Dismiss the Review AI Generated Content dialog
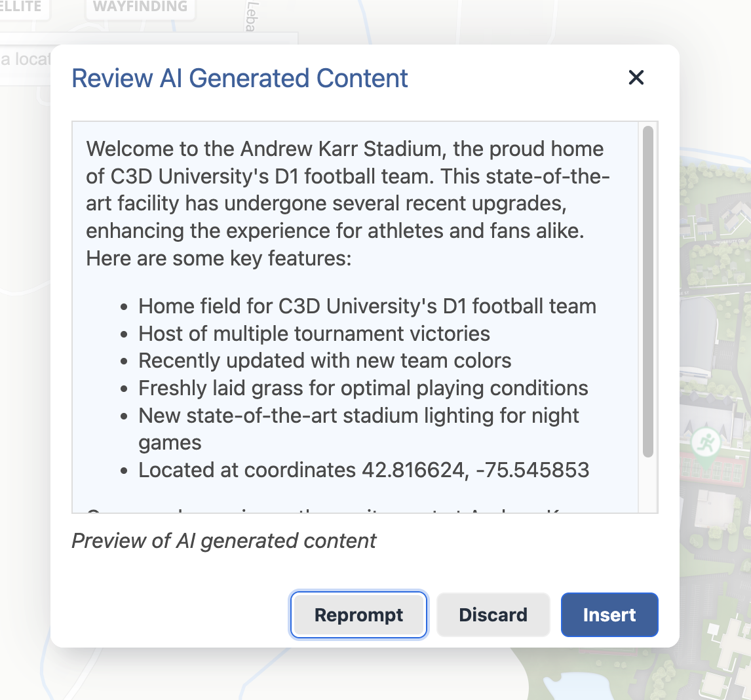Screen dimensions: 751x700 click(636, 77)
